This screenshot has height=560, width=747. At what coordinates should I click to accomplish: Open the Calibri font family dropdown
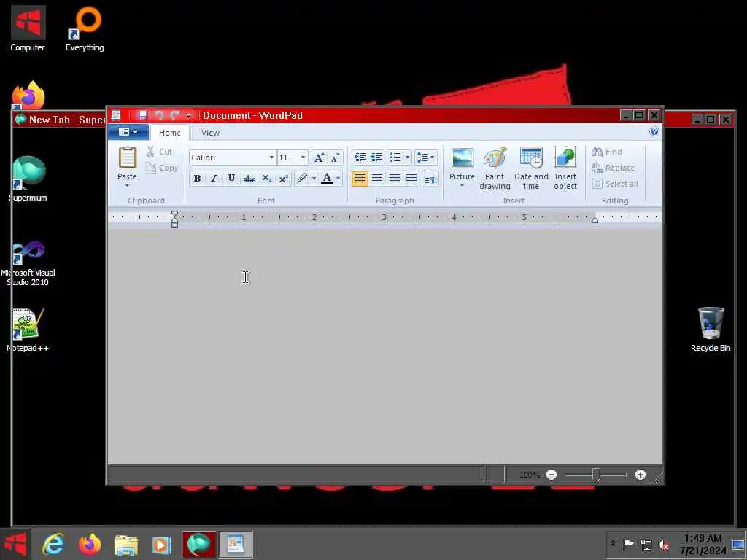tap(271, 157)
